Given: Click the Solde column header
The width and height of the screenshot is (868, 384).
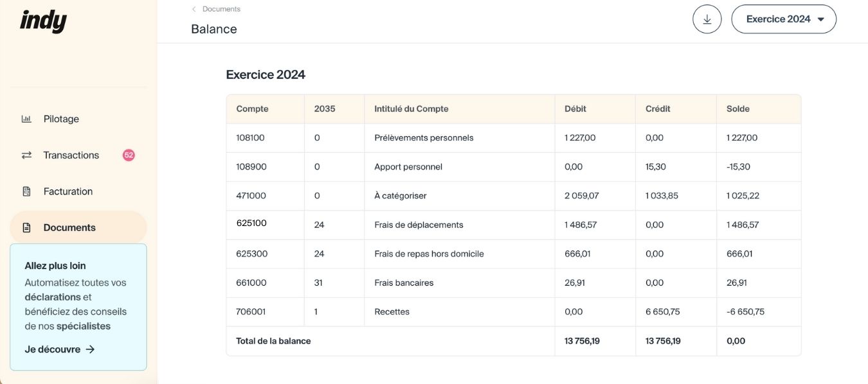Looking at the screenshot, I should [737, 109].
